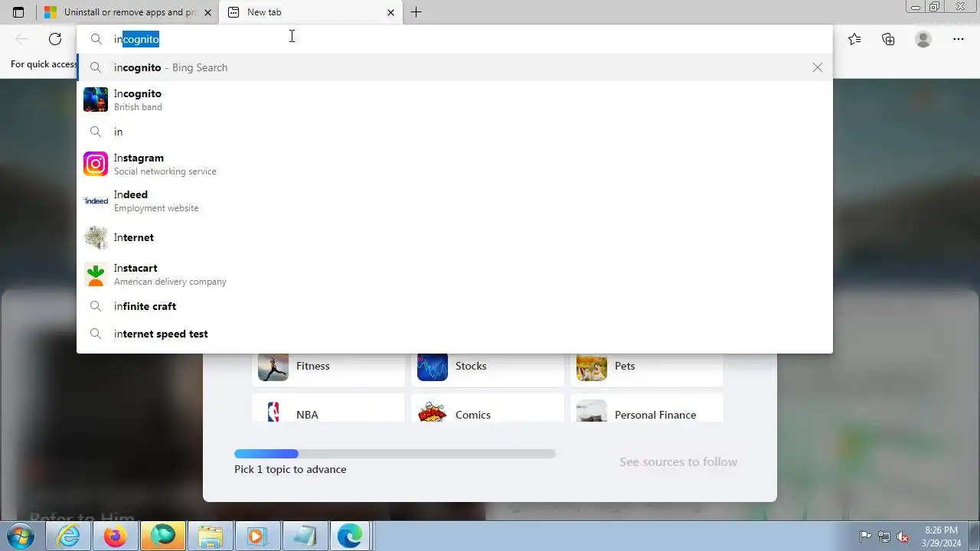Close the Uninstall or remove apps tab
Image resolution: width=980 pixels, height=551 pixels.
pos(207,12)
